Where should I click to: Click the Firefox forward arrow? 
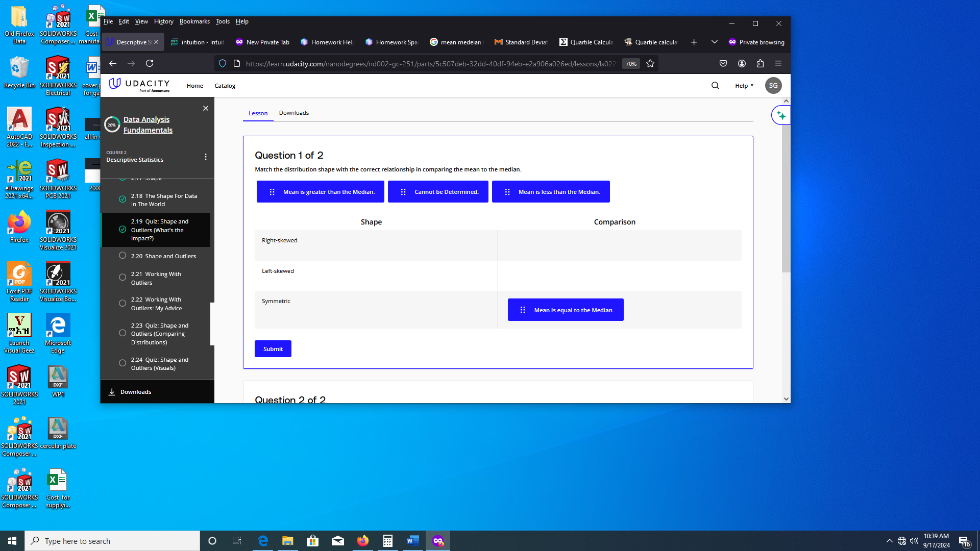click(131, 63)
